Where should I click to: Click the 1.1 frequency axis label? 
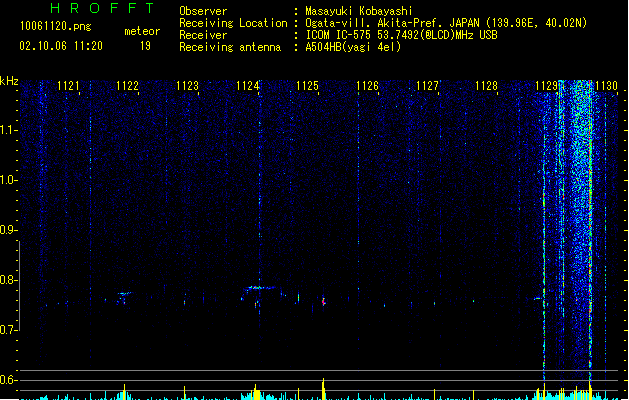pyautogui.click(x=8, y=130)
